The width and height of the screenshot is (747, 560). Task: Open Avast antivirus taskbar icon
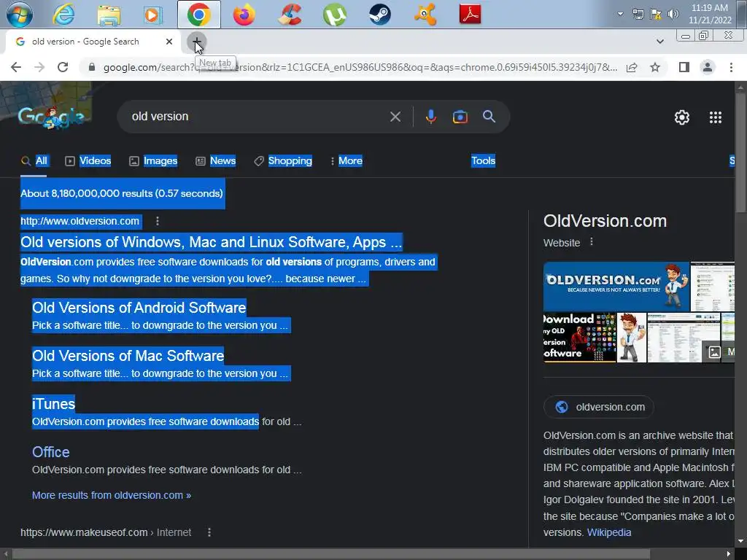coord(425,14)
